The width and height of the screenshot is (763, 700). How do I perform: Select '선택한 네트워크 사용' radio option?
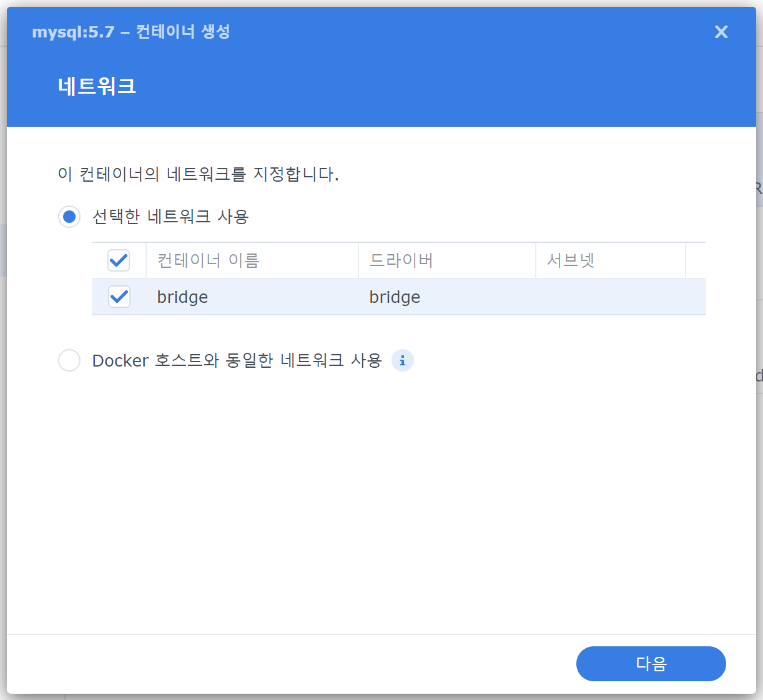(69, 217)
